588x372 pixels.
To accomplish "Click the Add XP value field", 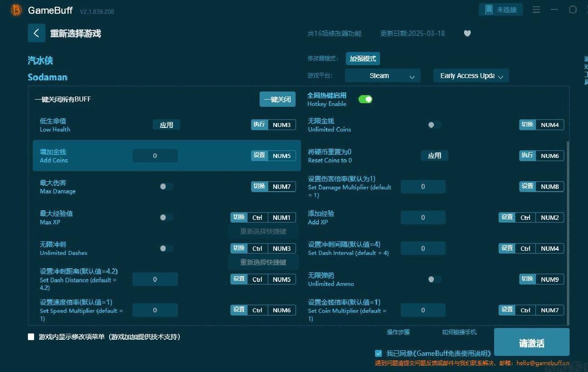I will point(423,218).
